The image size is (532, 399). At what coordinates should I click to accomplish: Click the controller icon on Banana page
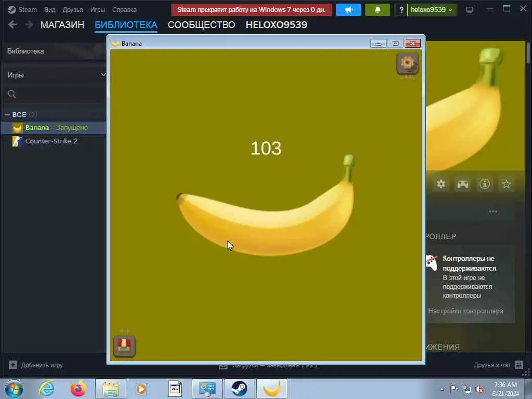pos(463,184)
